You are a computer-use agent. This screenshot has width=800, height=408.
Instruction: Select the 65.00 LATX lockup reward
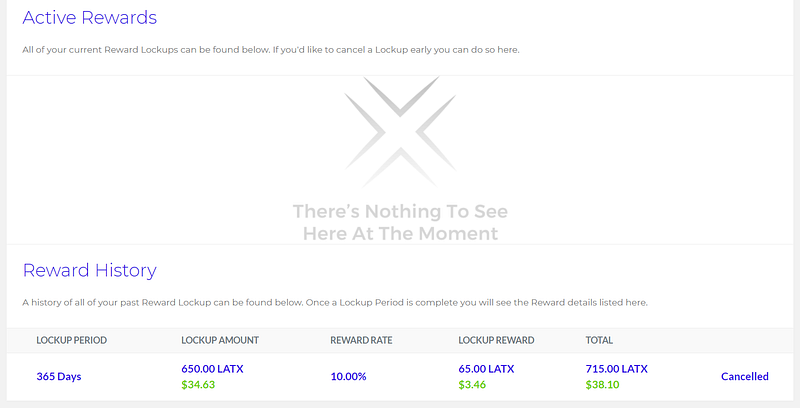[x=486, y=369]
